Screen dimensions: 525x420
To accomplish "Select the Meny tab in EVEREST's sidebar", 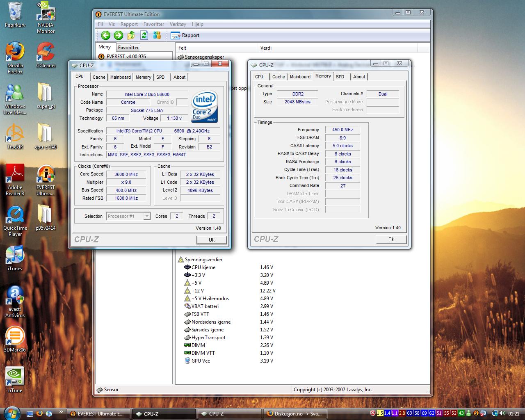I will [x=105, y=47].
